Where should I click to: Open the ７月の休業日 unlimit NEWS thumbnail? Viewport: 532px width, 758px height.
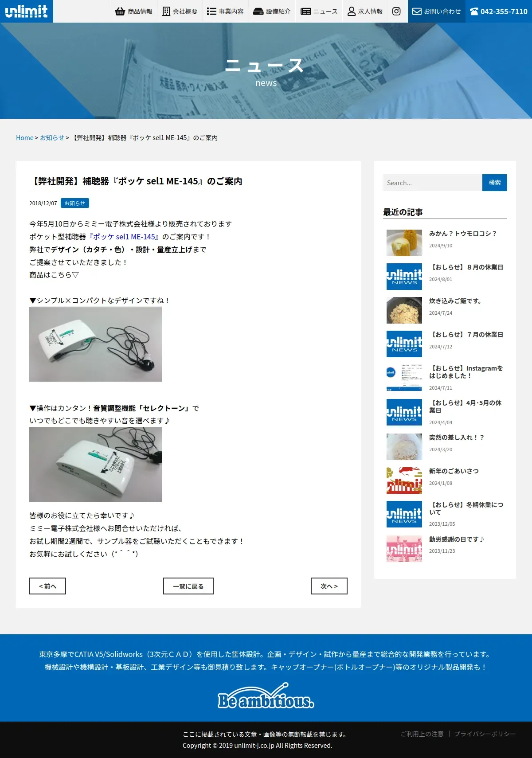[404, 344]
